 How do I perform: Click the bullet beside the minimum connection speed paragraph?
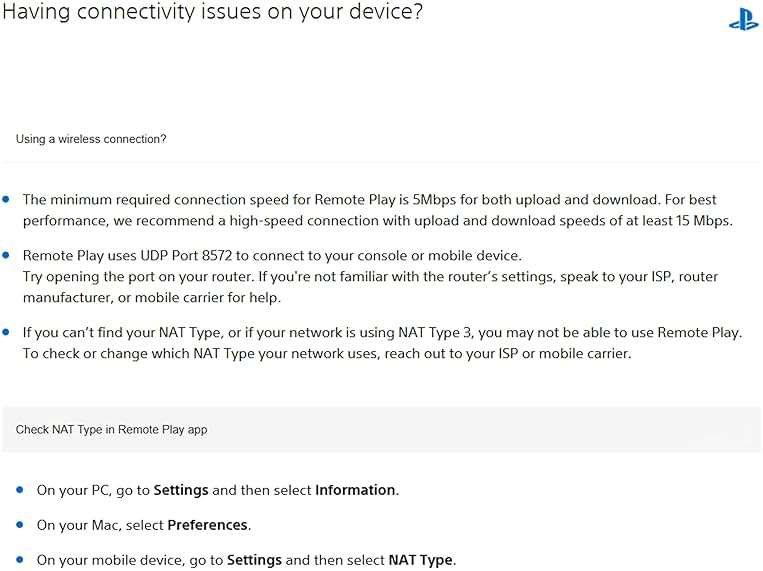pos(7,200)
